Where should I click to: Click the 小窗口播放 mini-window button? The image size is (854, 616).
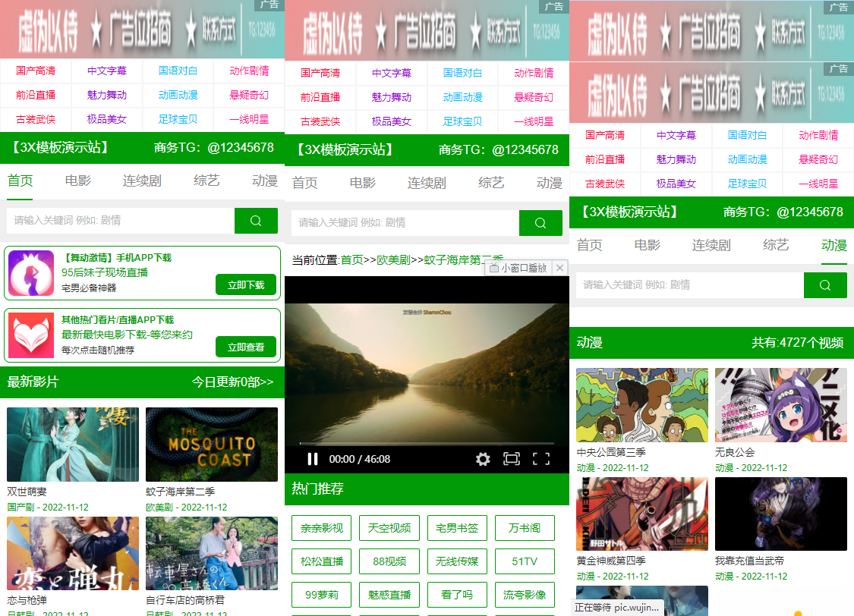(x=518, y=268)
